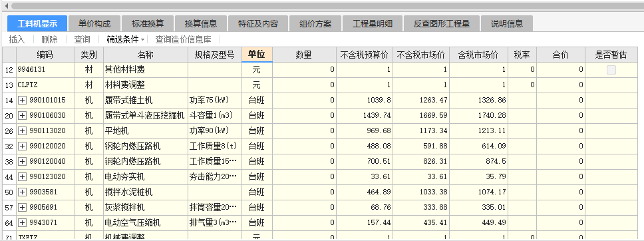Click value 874.5 taxed price
Image resolution: width=644 pixels, height=241 pixels.
click(479, 162)
